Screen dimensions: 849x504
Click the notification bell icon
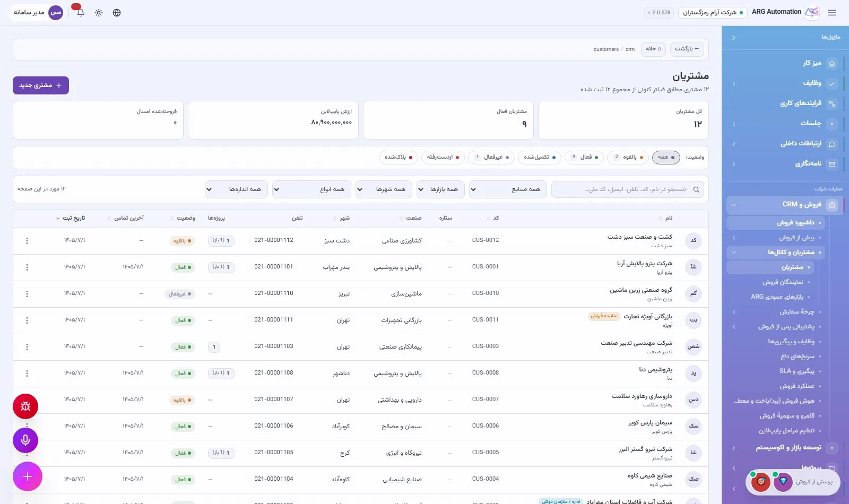click(x=81, y=13)
